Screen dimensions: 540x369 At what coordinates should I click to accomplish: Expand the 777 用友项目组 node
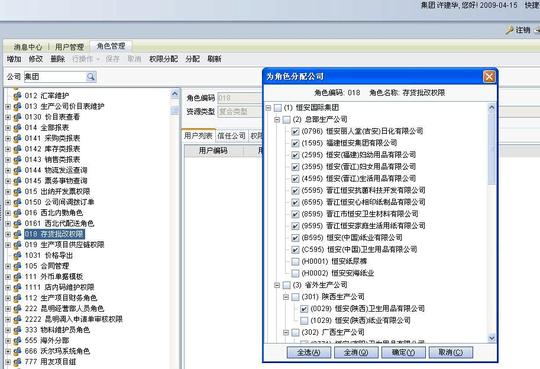[8, 362]
